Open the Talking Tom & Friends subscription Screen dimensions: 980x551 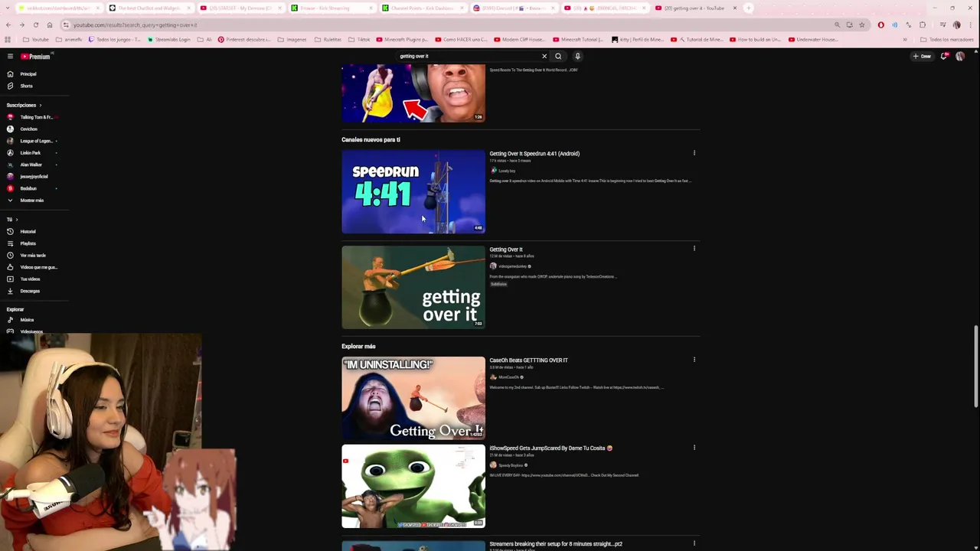tap(32, 117)
